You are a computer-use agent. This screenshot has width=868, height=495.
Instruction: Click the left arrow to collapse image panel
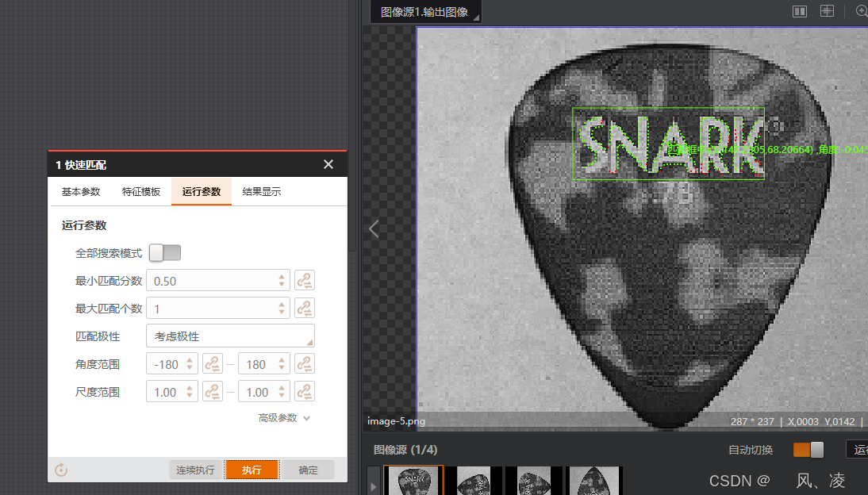(374, 228)
